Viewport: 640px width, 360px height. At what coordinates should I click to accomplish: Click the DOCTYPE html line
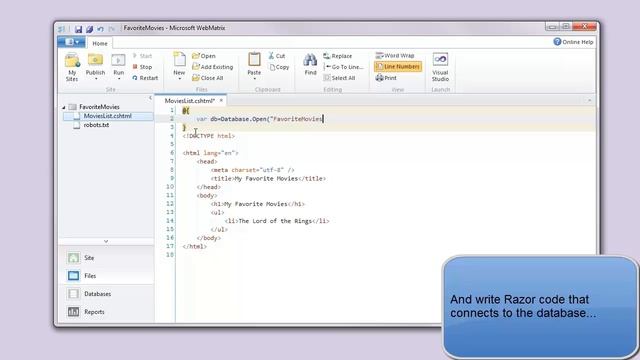pyautogui.click(x=209, y=136)
